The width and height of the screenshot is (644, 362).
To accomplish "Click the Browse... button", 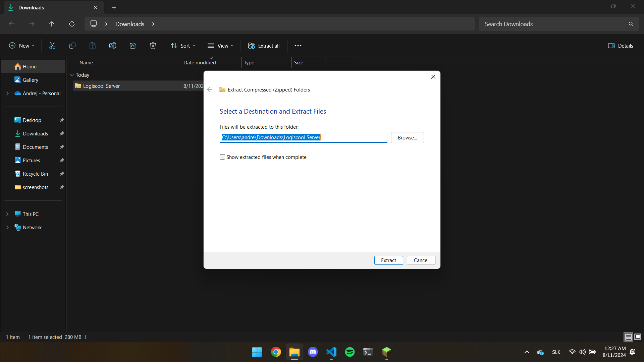I will point(407,138).
